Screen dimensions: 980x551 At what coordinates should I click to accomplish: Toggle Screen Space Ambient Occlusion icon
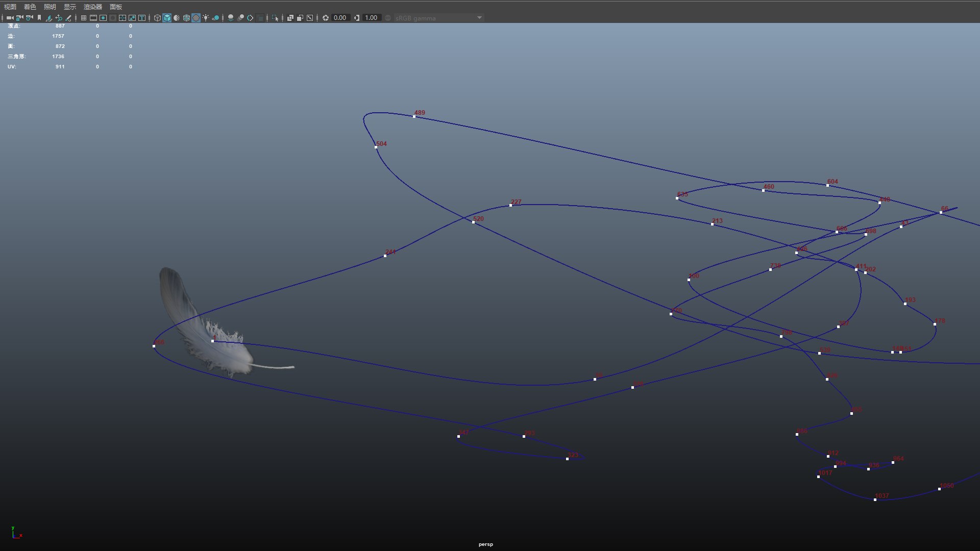pos(231,18)
